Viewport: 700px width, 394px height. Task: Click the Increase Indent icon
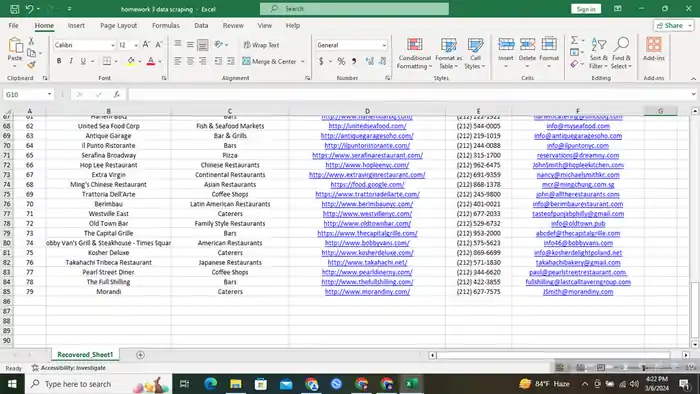(230, 61)
